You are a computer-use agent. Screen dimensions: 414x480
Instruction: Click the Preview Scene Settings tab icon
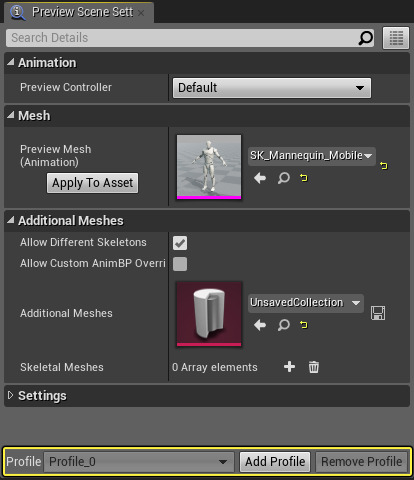[x=17, y=12]
